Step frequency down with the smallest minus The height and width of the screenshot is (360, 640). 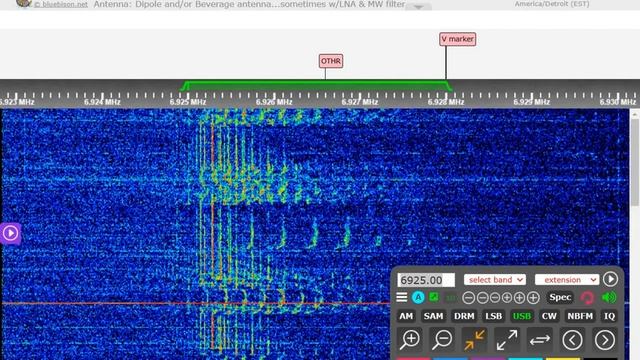tap(495, 298)
